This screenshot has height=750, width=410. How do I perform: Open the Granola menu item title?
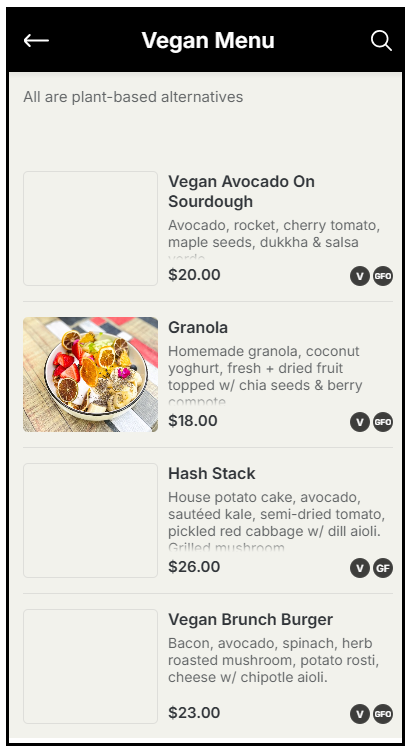click(198, 328)
